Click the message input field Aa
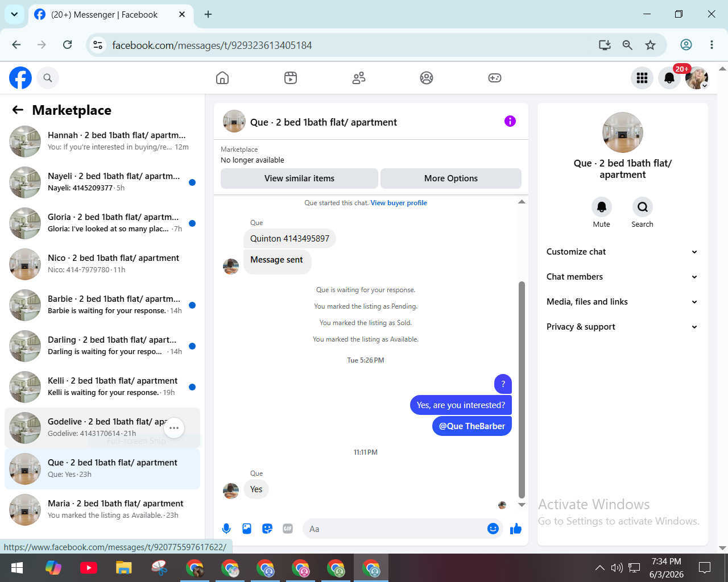 (x=395, y=529)
